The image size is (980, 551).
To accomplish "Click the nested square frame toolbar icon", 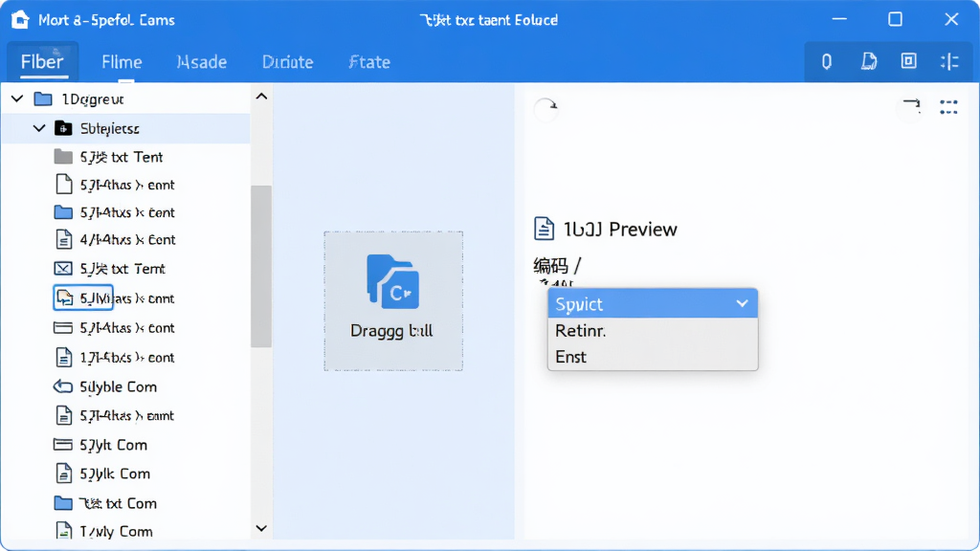I will click(909, 60).
